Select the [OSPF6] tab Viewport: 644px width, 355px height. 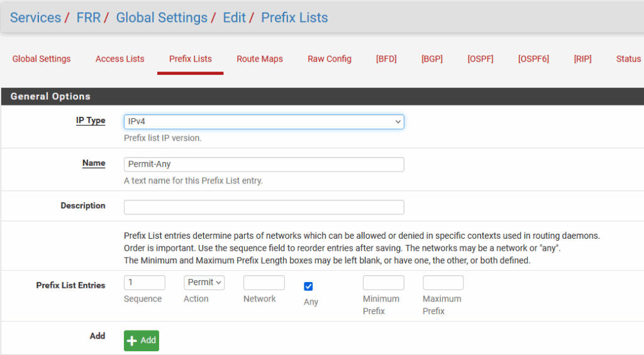tap(533, 59)
